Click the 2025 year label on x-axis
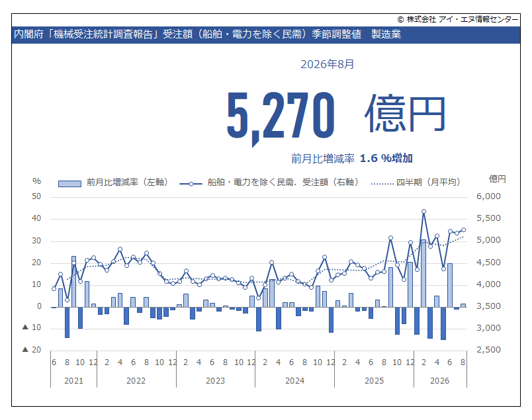The image size is (532, 420). 375,381
